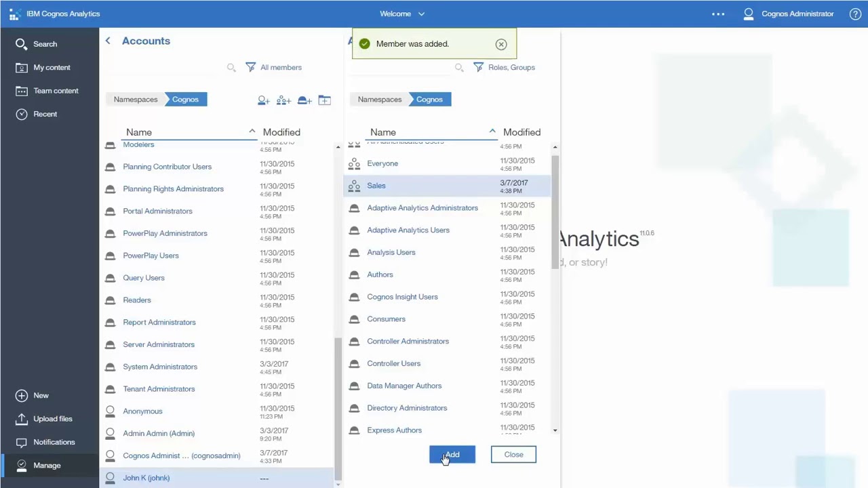Click Namespaces breadcrumb in Accounts panel
This screenshot has width=868, height=488.
[136, 100]
